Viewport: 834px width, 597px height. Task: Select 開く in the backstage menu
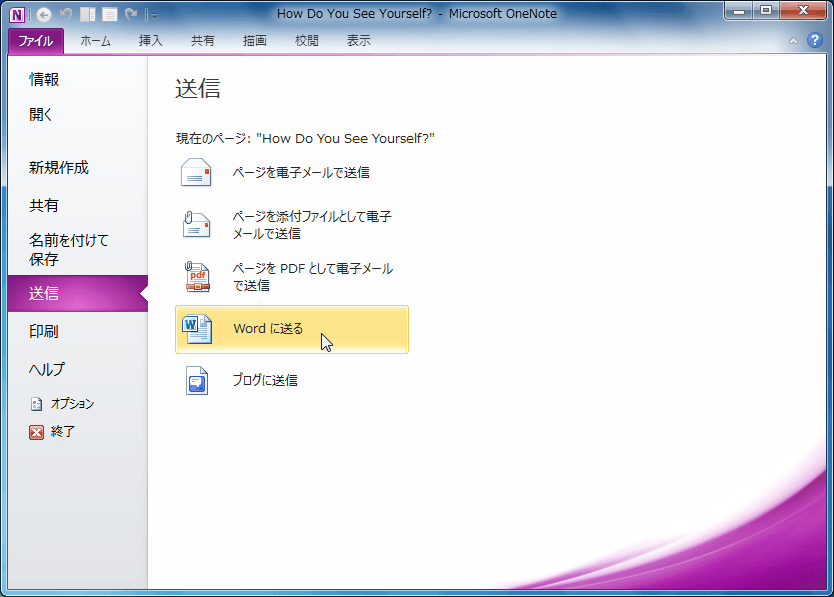(x=41, y=114)
